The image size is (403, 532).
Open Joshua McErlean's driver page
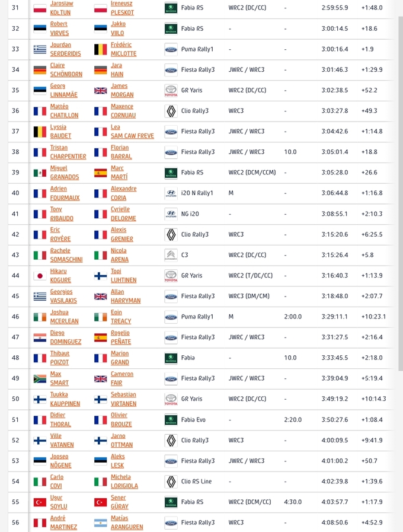65,317
